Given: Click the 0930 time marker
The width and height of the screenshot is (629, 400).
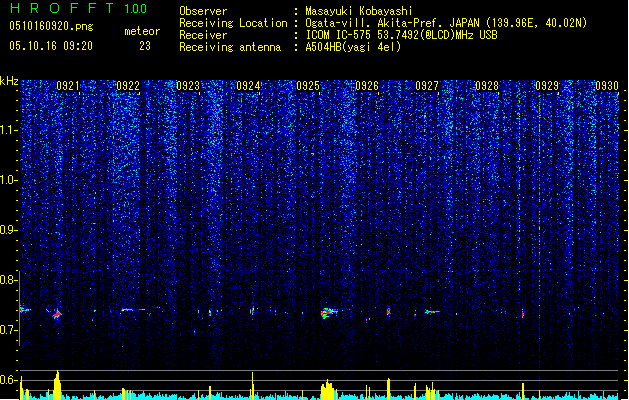Looking at the screenshot, I should (x=607, y=86).
